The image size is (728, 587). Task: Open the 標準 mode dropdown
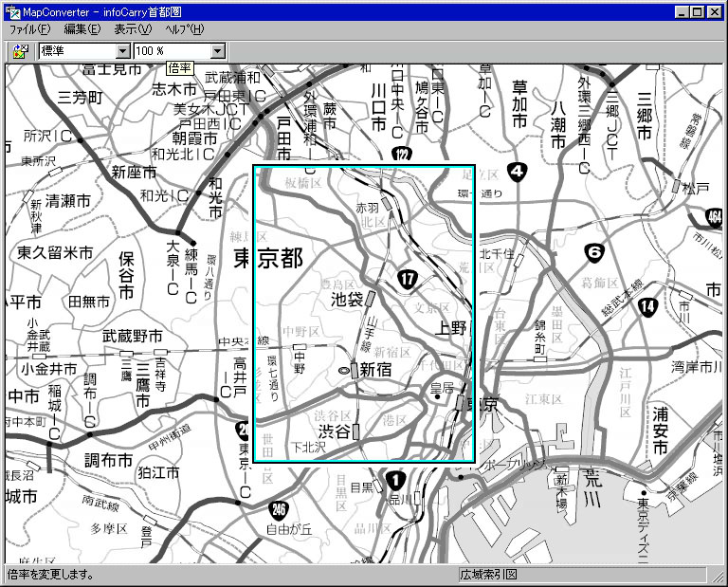point(122,51)
